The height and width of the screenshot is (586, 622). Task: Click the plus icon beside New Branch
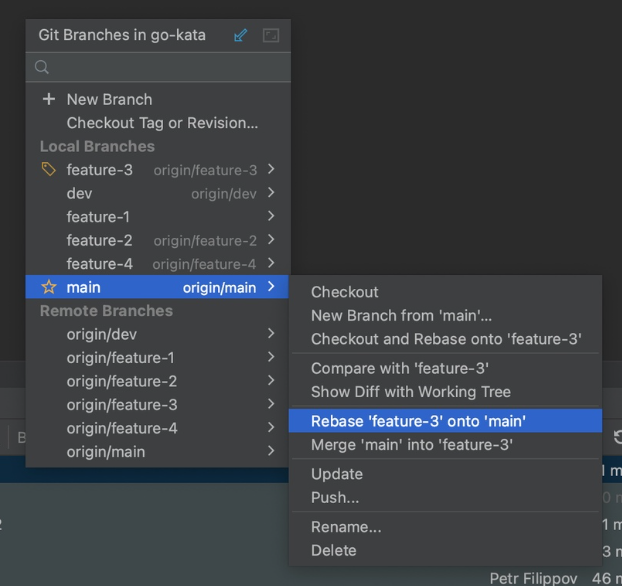[x=48, y=100]
